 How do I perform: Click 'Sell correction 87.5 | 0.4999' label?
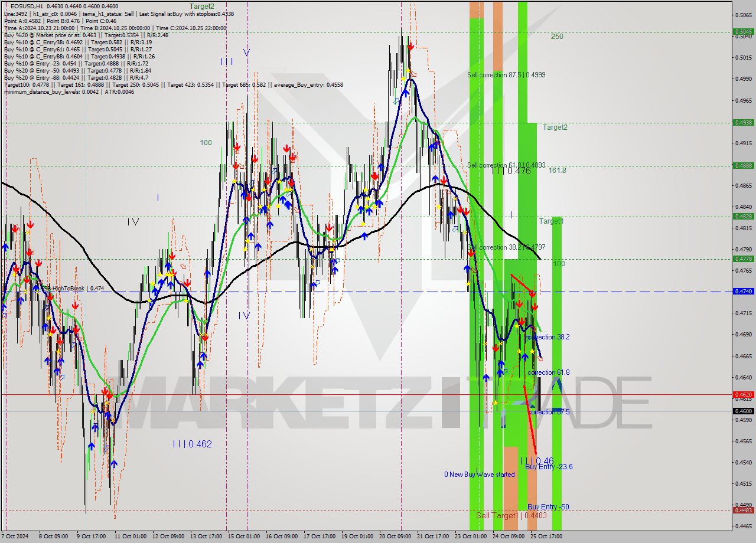coord(506,75)
